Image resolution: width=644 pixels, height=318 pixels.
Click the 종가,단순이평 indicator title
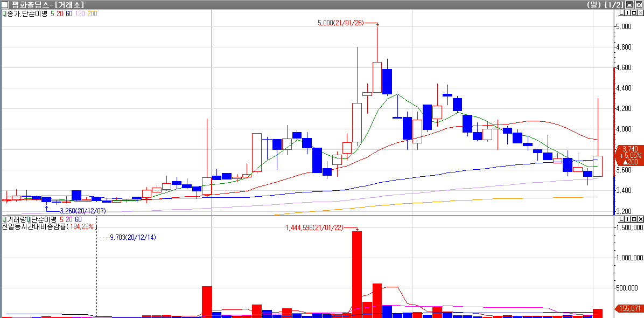27,13
